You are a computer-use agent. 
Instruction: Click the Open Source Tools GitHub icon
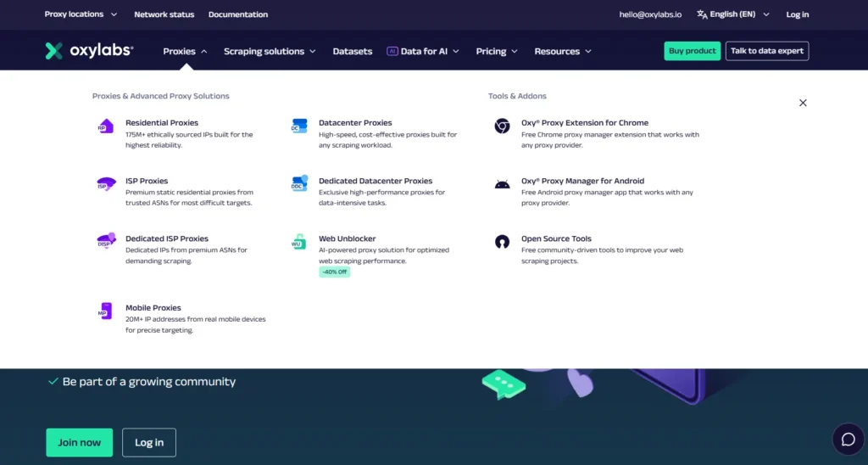(502, 242)
